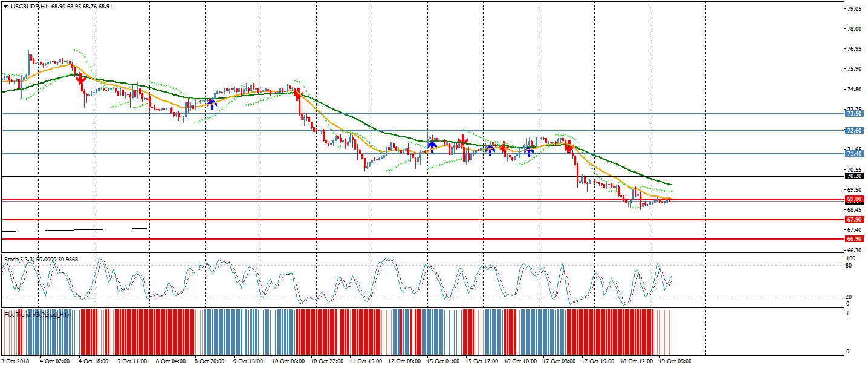Click the blue 71.40 price level label
This screenshot has width=868, height=368.
coord(853,154)
